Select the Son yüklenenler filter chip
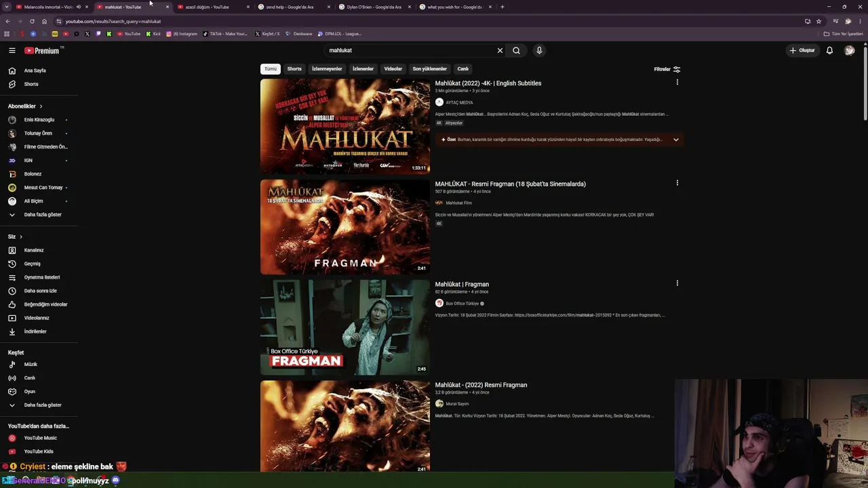This screenshot has height=488, width=868. 430,69
